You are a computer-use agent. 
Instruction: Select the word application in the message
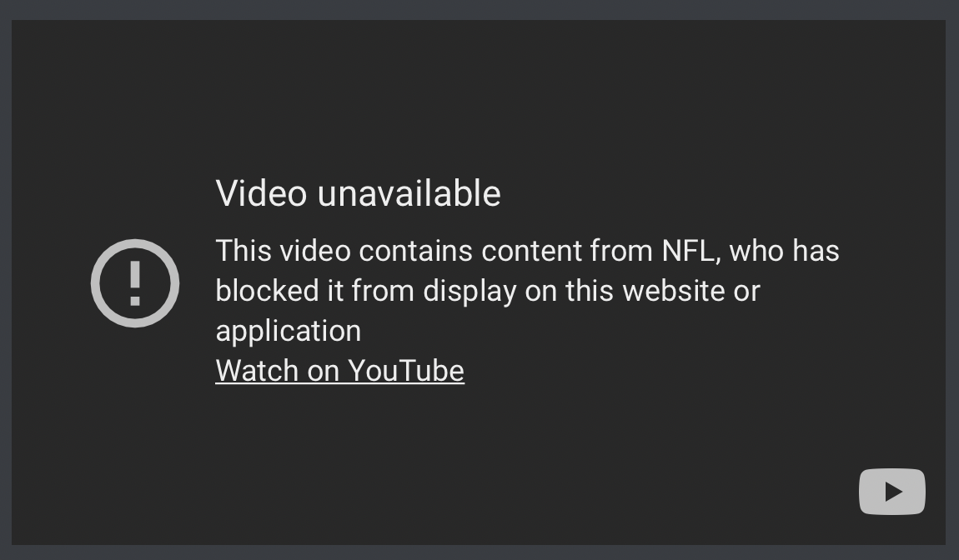click(x=289, y=332)
